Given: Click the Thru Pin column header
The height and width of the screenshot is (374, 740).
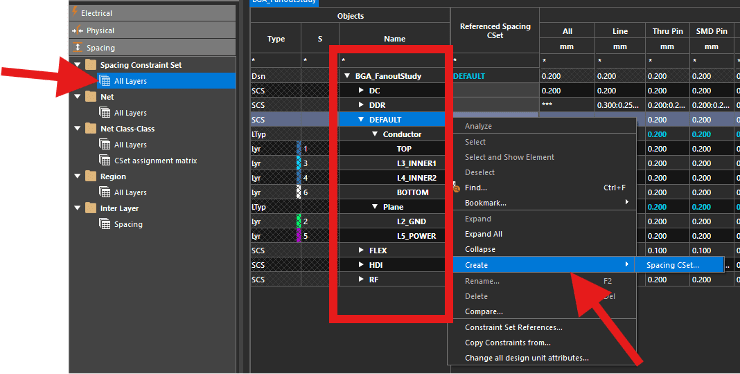Looking at the screenshot, I should coord(667,31).
